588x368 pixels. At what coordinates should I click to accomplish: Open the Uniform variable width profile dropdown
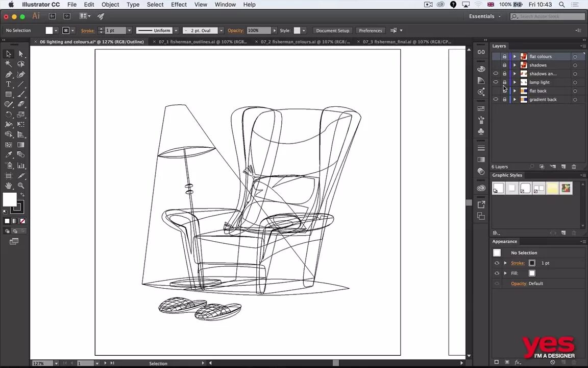(176, 31)
